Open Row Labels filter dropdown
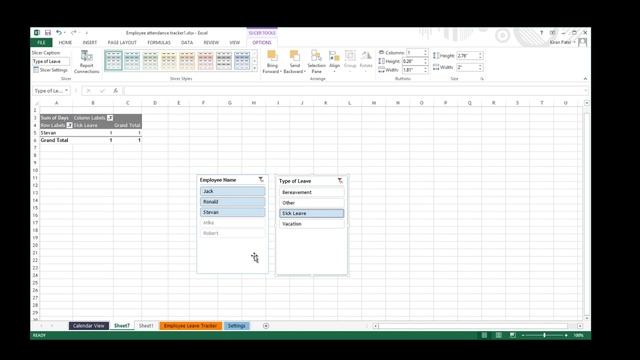The height and width of the screenshot is (360, 640). tap(69, 125)
